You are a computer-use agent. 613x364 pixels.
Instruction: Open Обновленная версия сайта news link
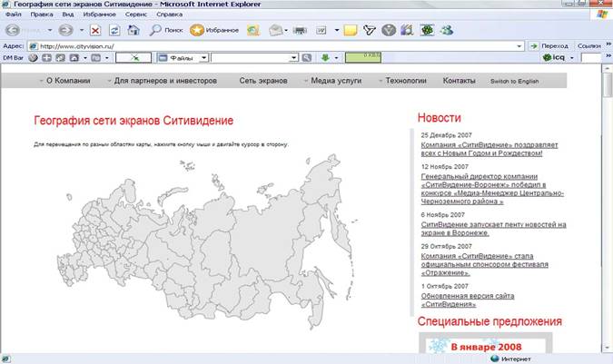coord(467,300)
